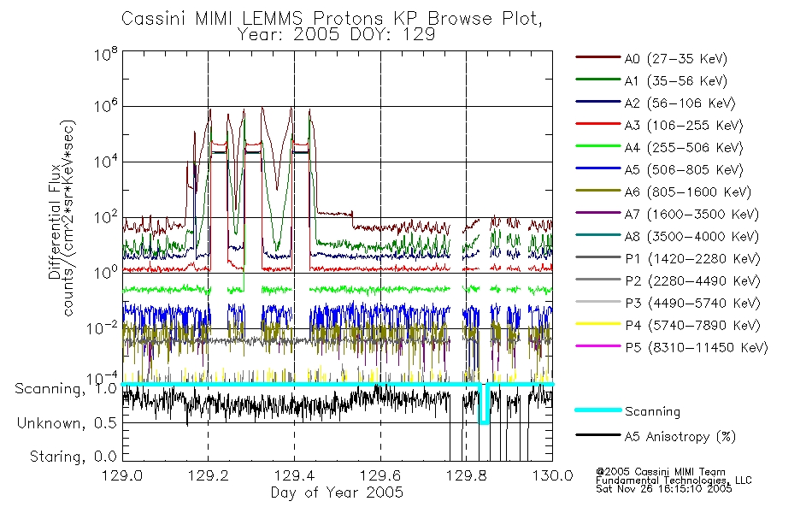Viewport: 812px width, 513px height.
Task: Click the A0 (27-35 KeV) legend label
Action: coord(675,59)
